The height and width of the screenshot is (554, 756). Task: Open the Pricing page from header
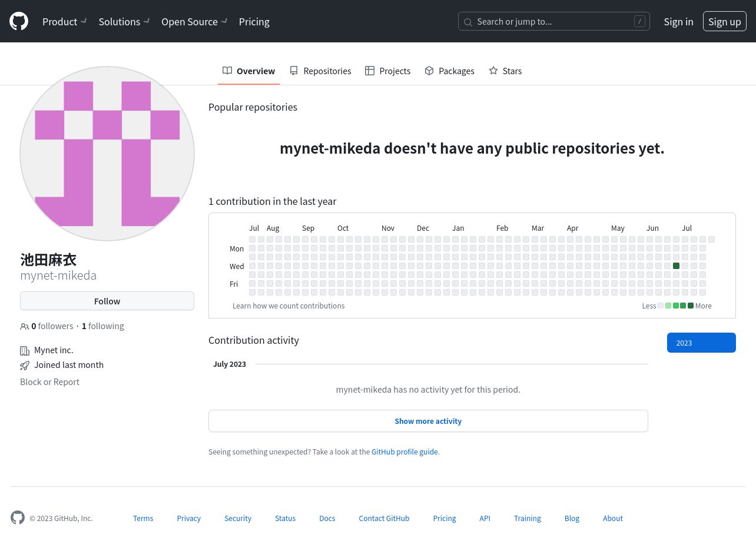point(254,21)
